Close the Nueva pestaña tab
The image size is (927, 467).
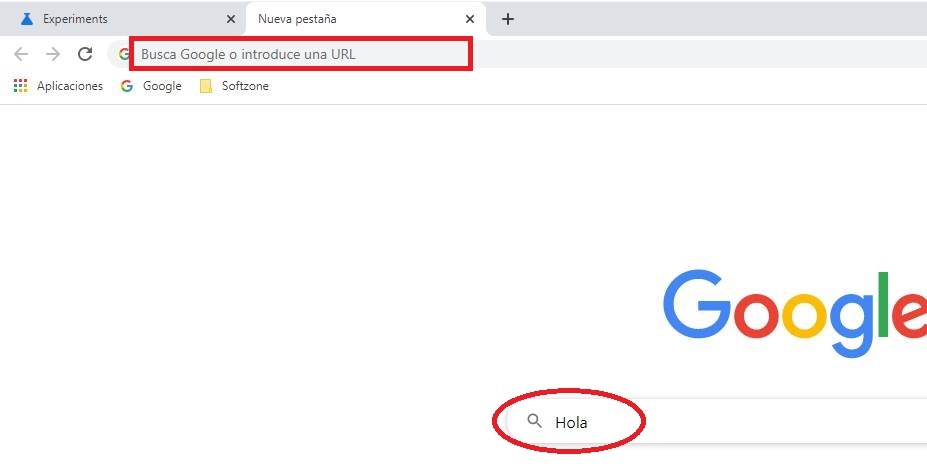[x=470, y=19]
